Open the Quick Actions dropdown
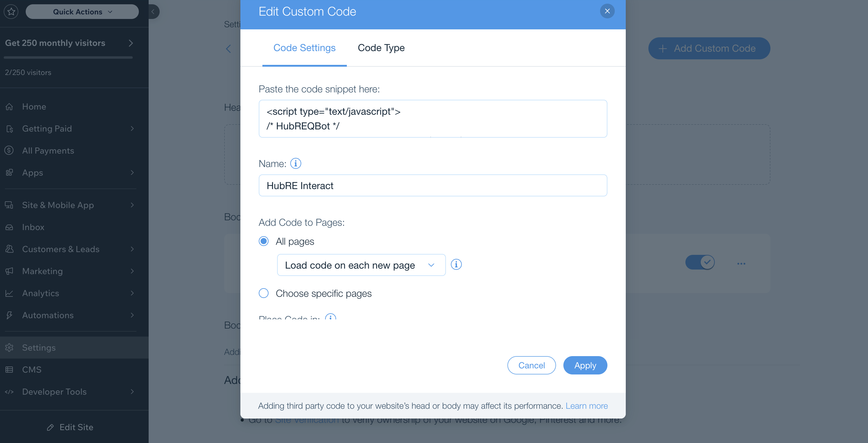868x443 pixels. pos(82,11)
